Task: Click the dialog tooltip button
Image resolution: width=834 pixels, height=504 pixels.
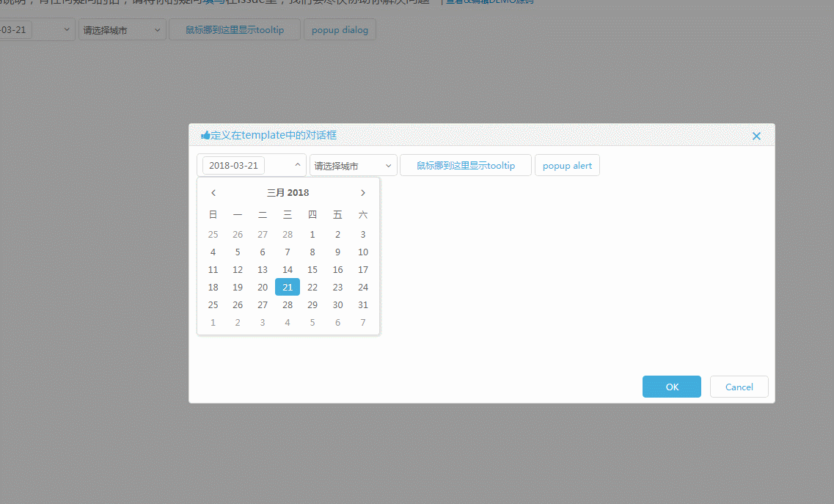Action: [x=465, y=165]
